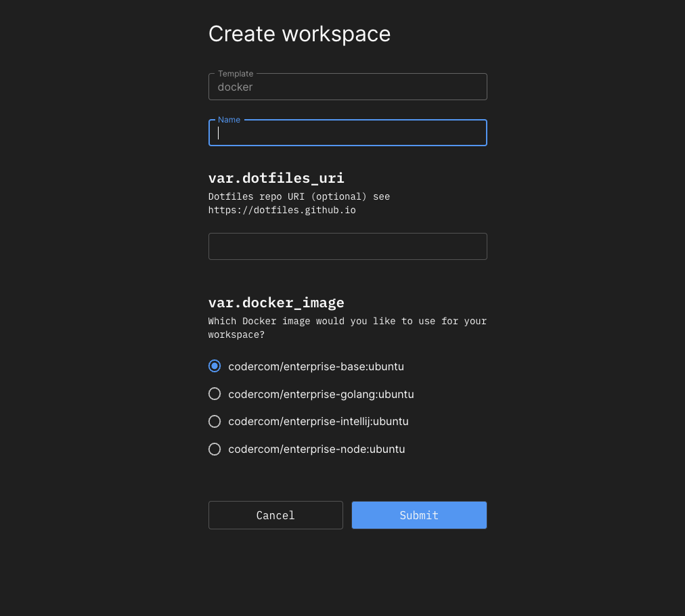Click the Create workspace heading
Screen dimensions: 685x616
coord(299,34)
